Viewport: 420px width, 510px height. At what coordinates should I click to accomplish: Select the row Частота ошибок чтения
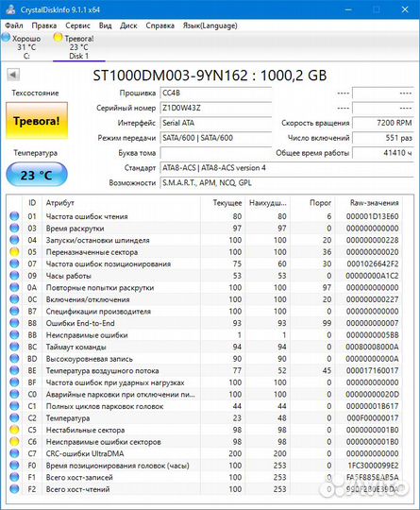(x=205, y=216)
